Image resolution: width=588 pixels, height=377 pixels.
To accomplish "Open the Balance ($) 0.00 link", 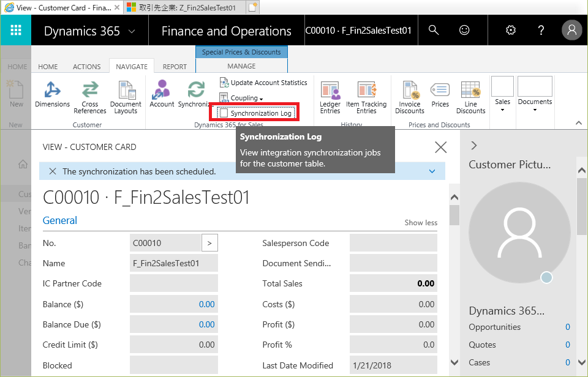I will click(206, 304).
